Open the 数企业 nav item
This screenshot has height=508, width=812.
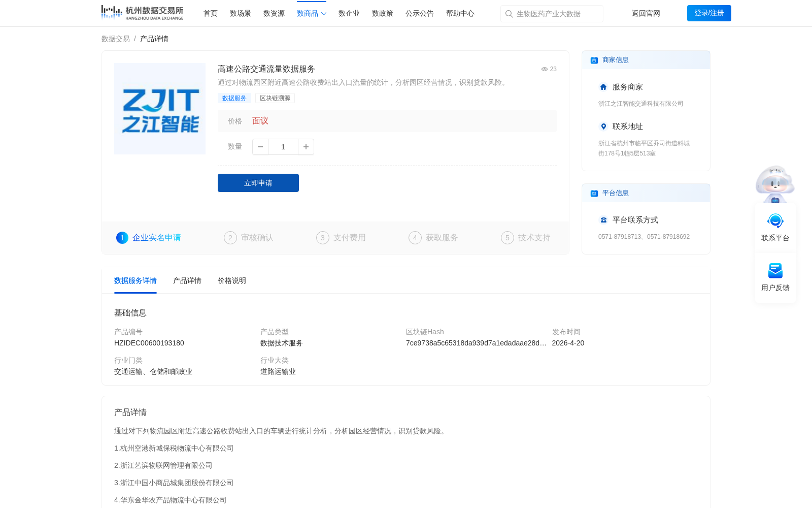[x=349, y=13]
